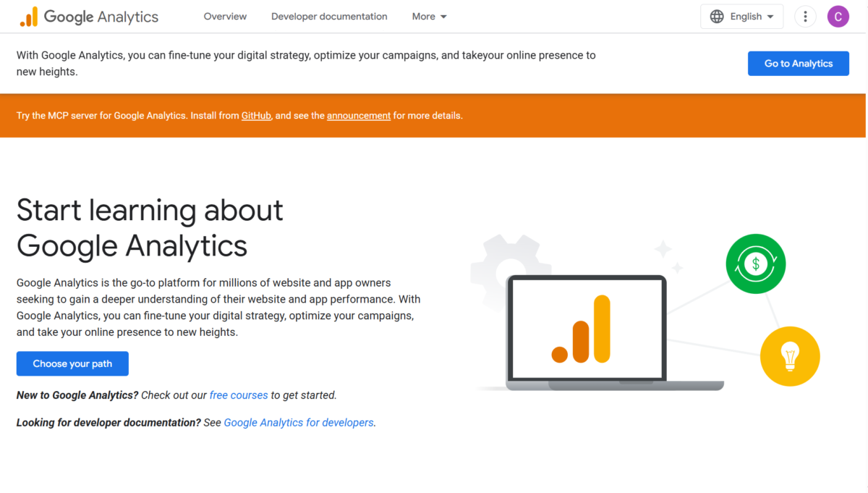
Task: Expand the More dropdown menu
Action: coord(430,17)
